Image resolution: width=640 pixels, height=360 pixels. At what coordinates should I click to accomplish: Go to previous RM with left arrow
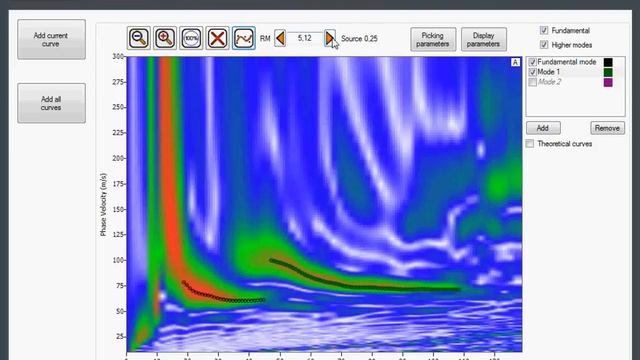coord(280,38)
